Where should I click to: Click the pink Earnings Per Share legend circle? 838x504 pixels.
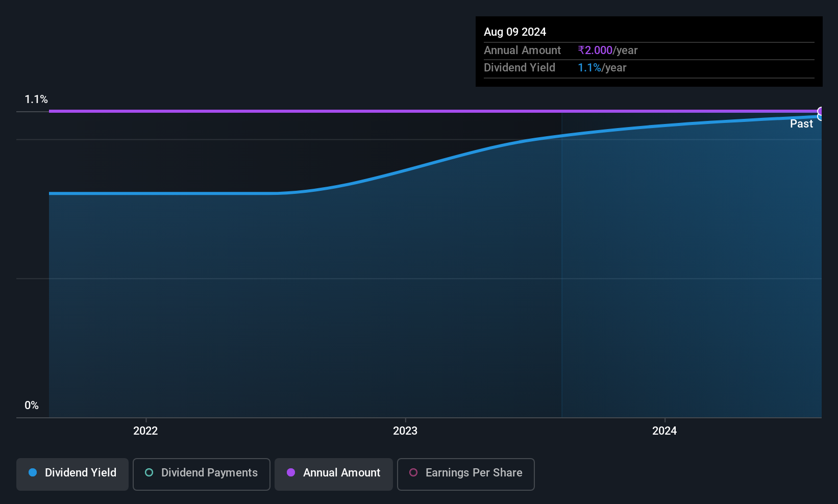tap(413, 472)
